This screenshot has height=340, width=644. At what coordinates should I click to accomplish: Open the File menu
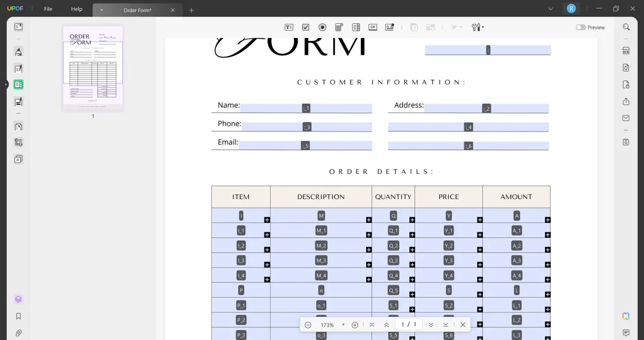[x=48, y=9]
